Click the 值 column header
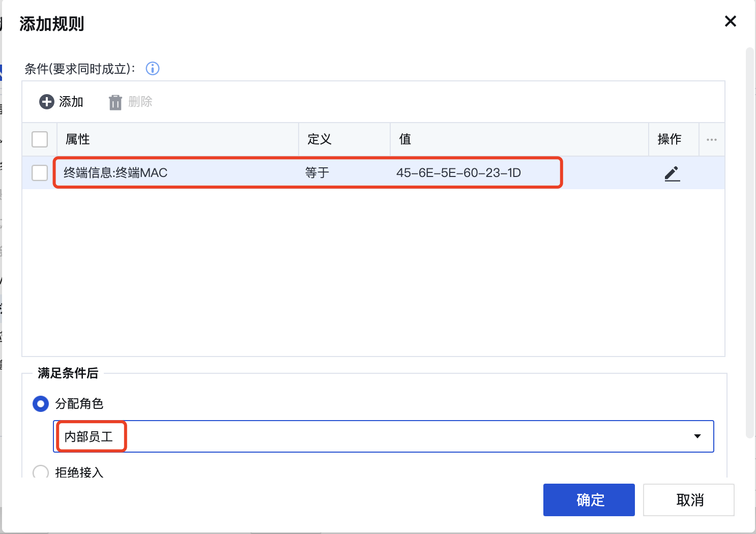756x534 pixels. 519,139
